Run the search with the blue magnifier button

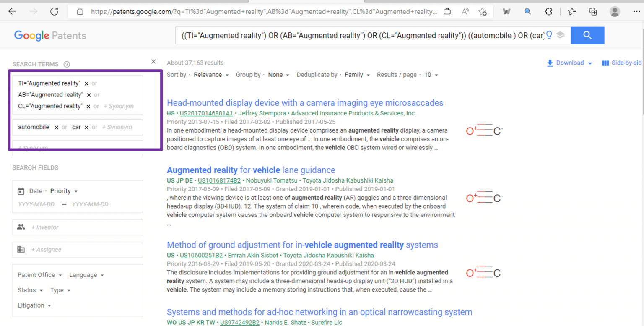tap(587, 35)
